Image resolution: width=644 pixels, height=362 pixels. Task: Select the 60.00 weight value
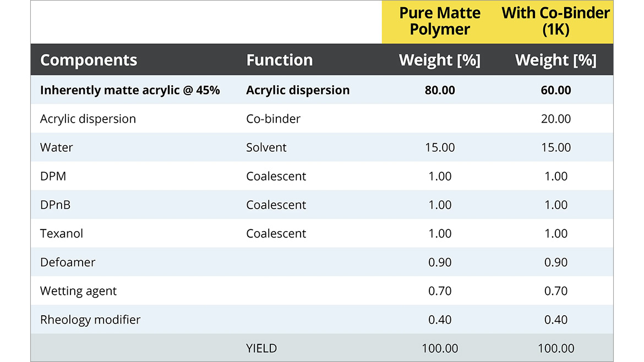(556, 90)
